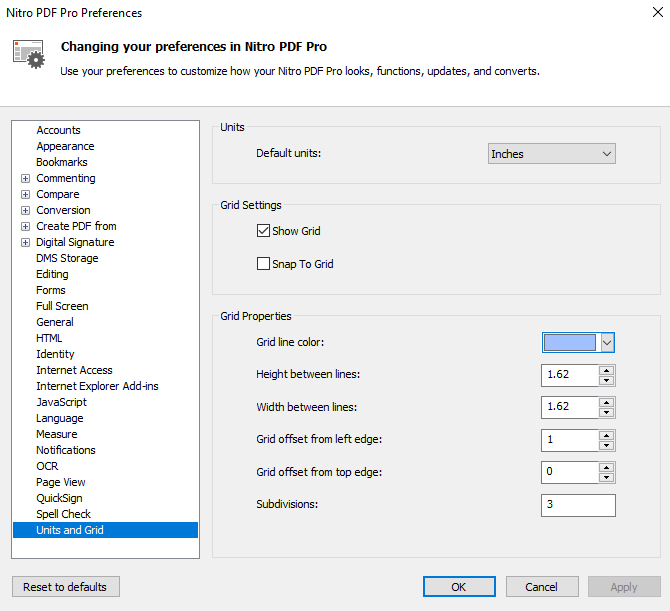Image resolution: width=670 pixels, height=611 pixels.
Task: Decrease Grid offset from top edge
Action: 606,478
